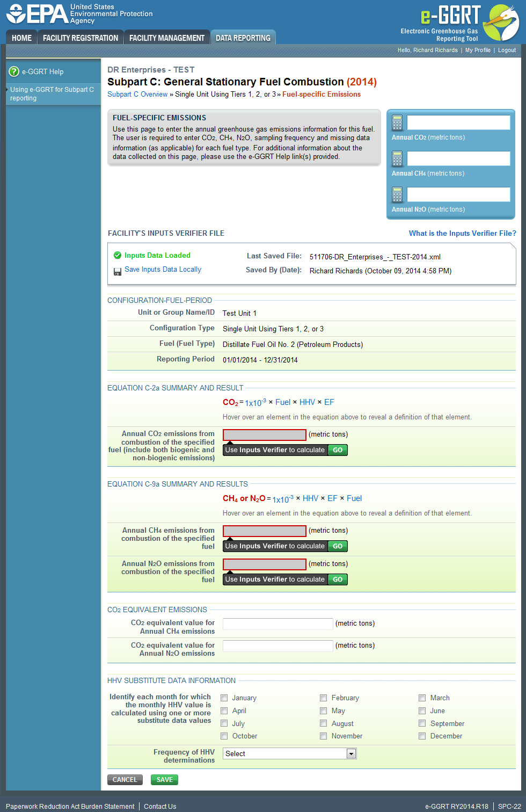
Task: Open Using e-GGRT for Subpart C reporting
Action: (x=52, y=94)
